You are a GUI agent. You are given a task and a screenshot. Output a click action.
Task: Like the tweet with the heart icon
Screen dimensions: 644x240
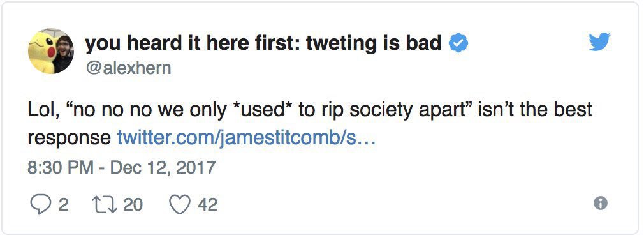click(180, 204)
